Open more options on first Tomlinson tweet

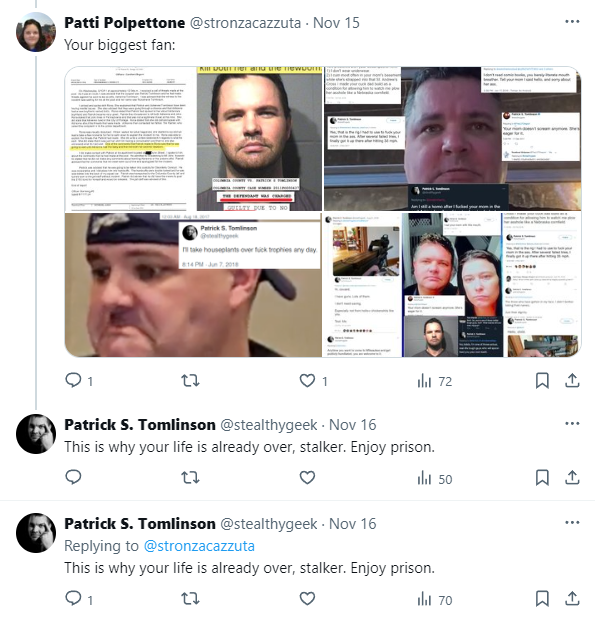click(x=572, y=423)
